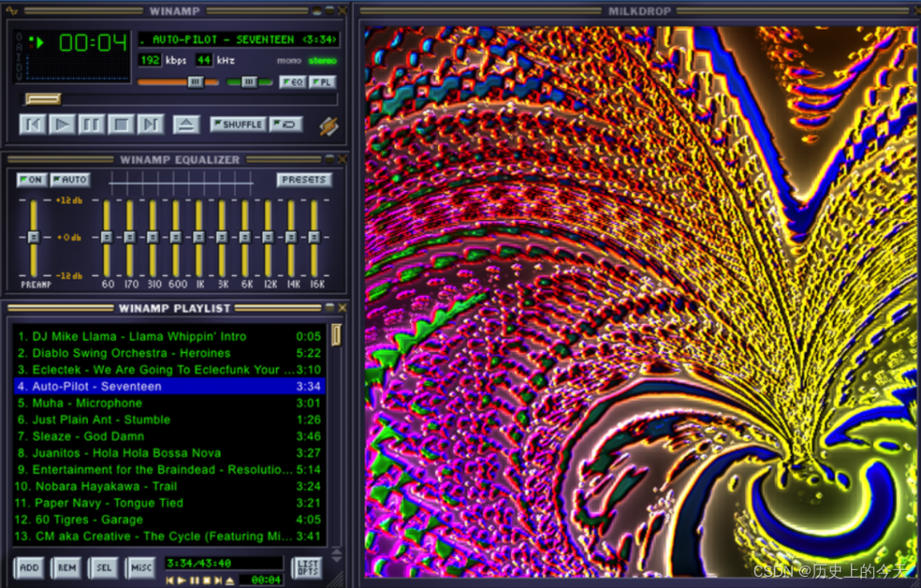Screen dimensions: 921x588
Task: Select Sleaze - God Damn track
Action: click(169, 436)
